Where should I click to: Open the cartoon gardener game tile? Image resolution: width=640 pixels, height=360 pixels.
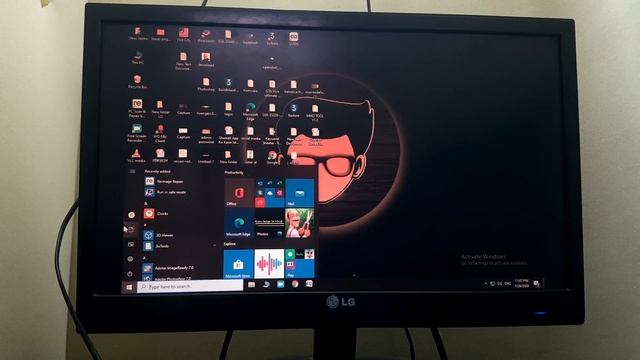click(x=300, y=223)
